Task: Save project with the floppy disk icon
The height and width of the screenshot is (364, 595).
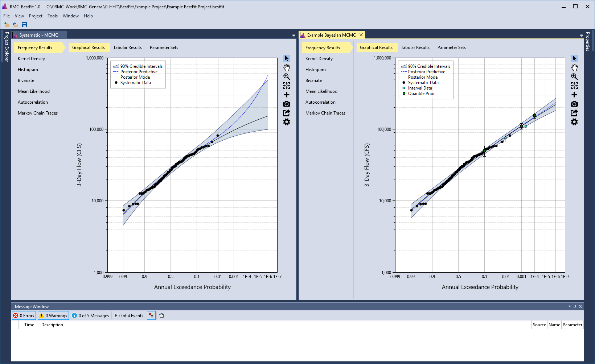Action: 24,25
